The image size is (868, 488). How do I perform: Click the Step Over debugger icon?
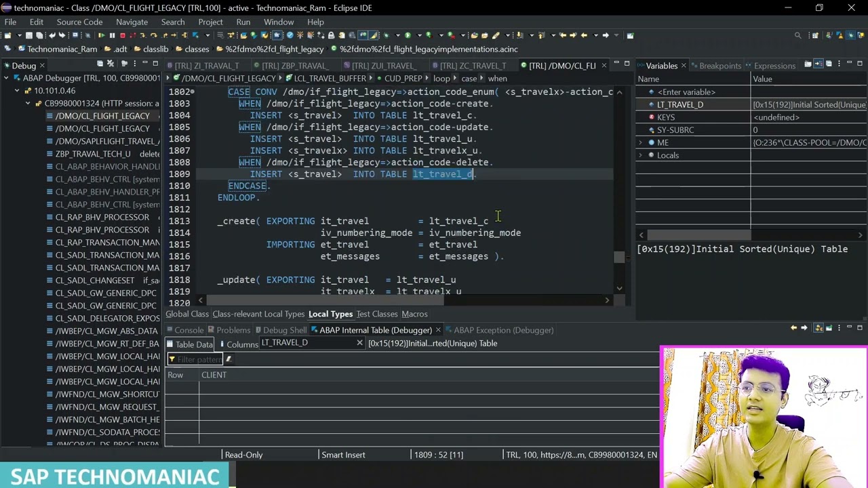point(154,35)
